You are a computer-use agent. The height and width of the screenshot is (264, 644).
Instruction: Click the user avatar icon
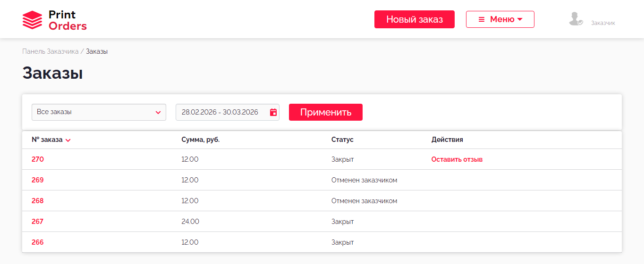pyautogui.click(x=576, y=19)
